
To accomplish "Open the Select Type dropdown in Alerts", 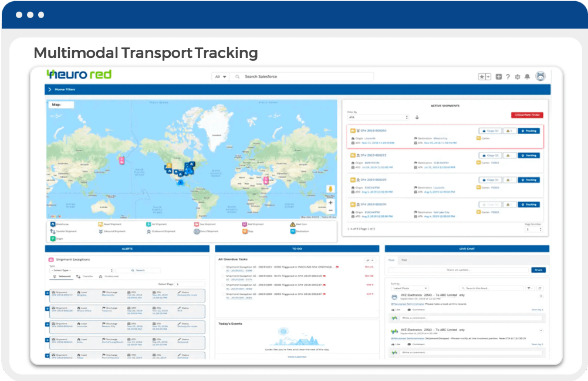I will [x=82, y=270].
